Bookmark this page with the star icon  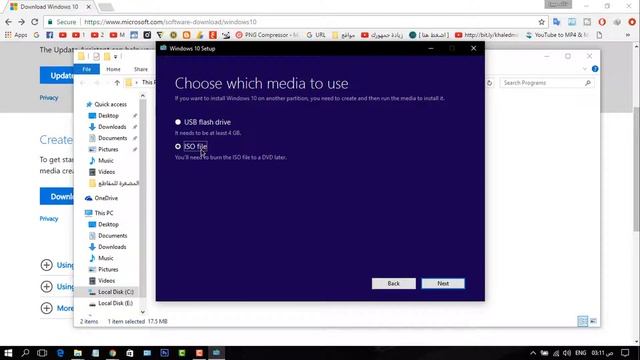pos(541,22)
